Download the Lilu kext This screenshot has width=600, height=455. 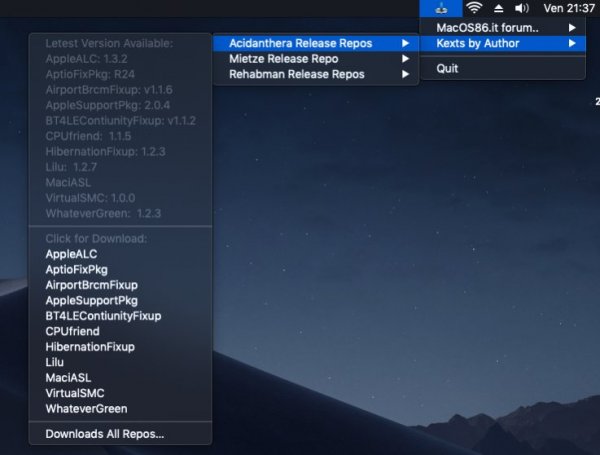coord(55,362)
